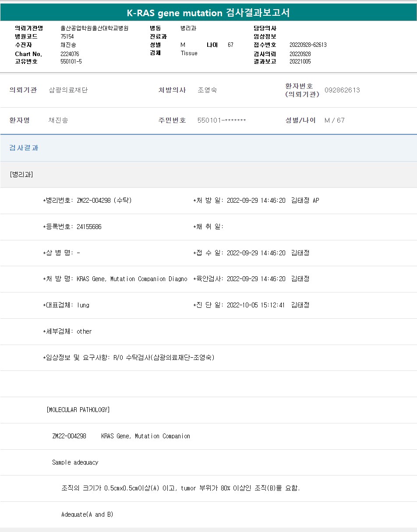Select the masked 주민번호 550101-*******
Viewport: 417px width, 532px height.
222,120
